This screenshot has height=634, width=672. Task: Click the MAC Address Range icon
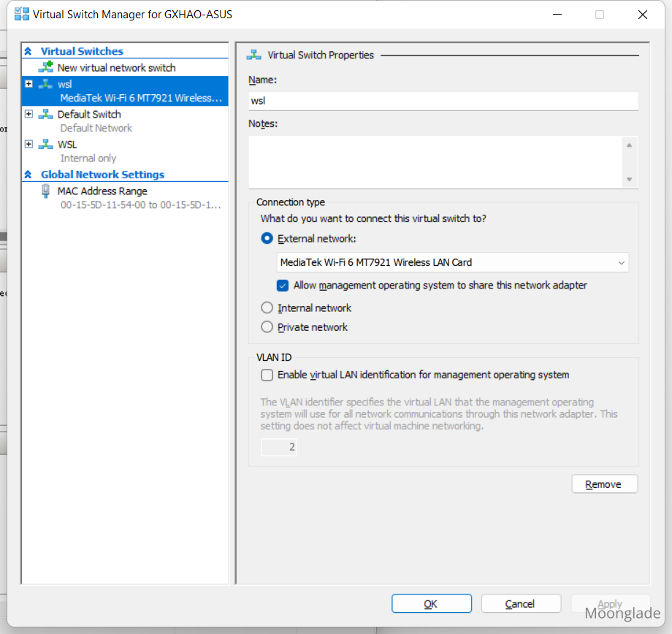[46, 191]
